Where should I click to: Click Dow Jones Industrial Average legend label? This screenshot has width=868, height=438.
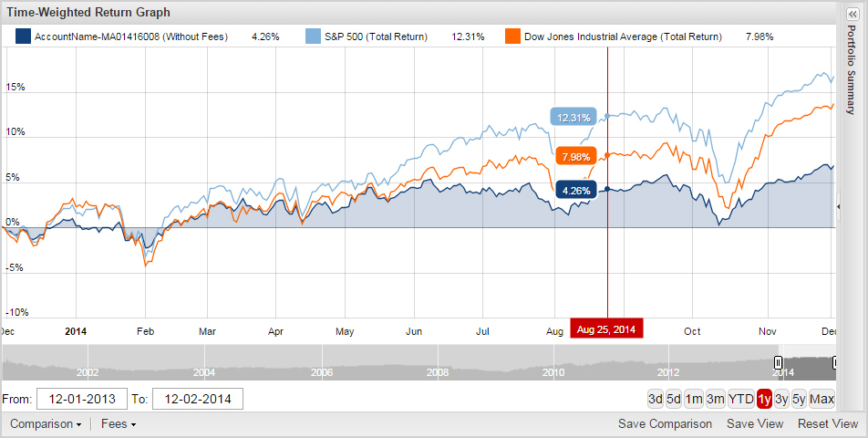point(623,36)
